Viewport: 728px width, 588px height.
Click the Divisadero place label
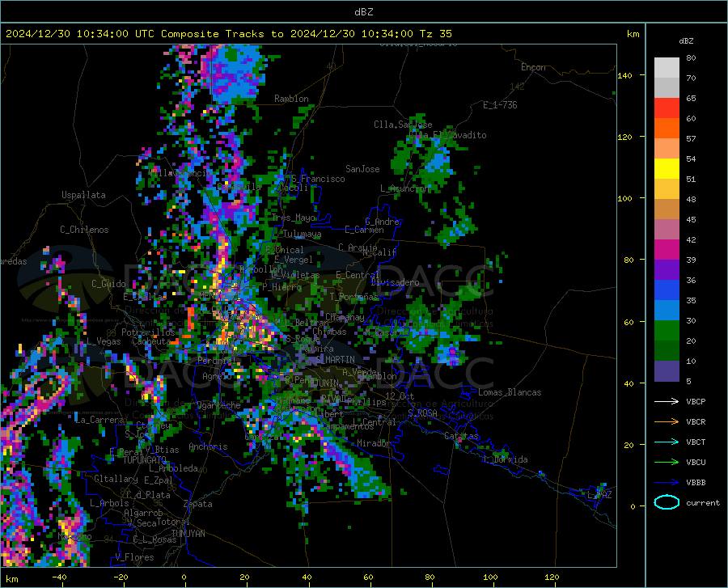tap(395, 282)
